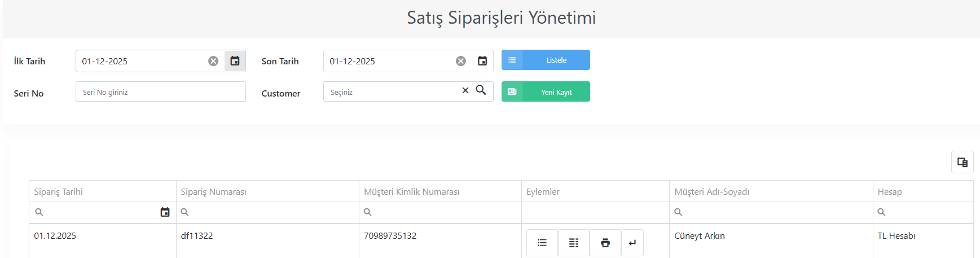Image resolution: width=980 pixels, height=258 pixels.
Task: Open the İlk Tarih calendar picker
Action: (235, 61)
